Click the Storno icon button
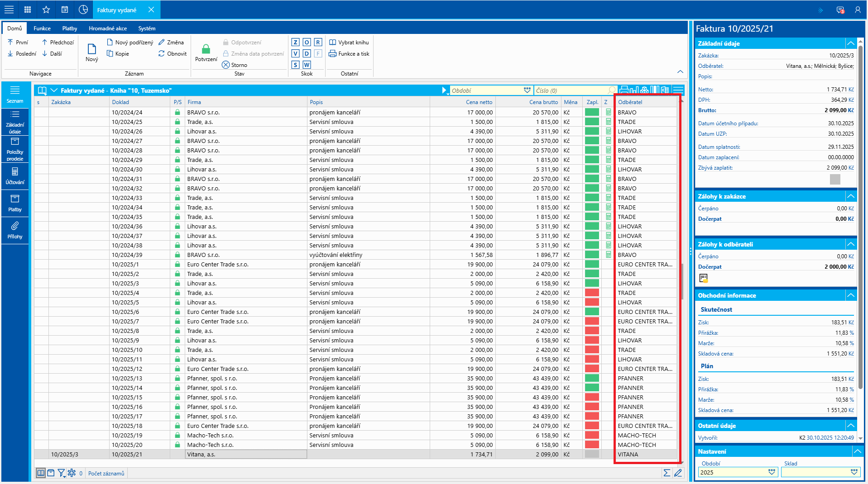868x484 pixels. click(x=225, y=65)
